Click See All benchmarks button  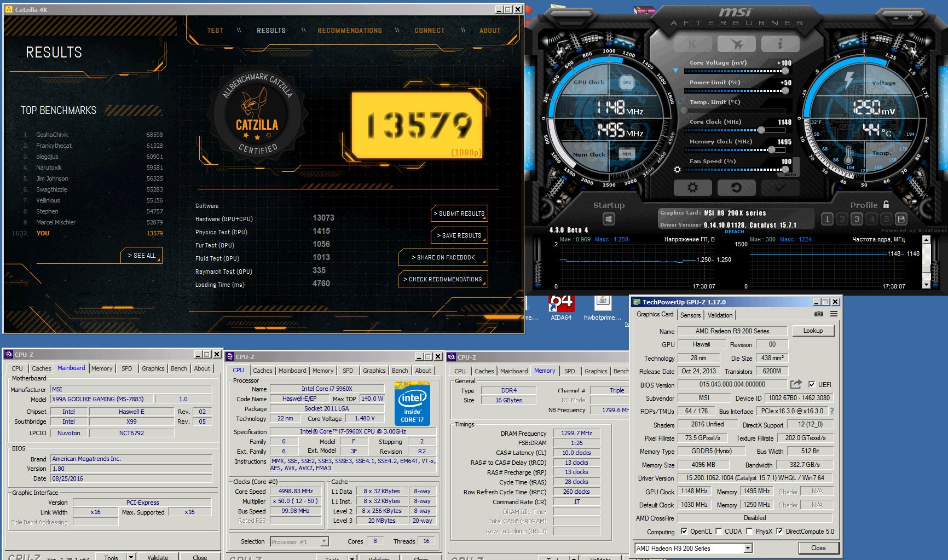pos(142,256)
